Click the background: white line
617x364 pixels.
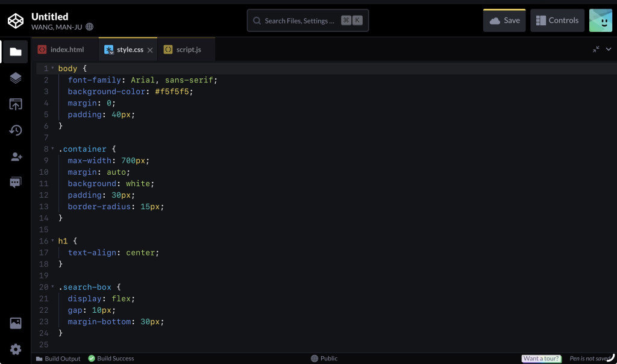tap(111, 183)
